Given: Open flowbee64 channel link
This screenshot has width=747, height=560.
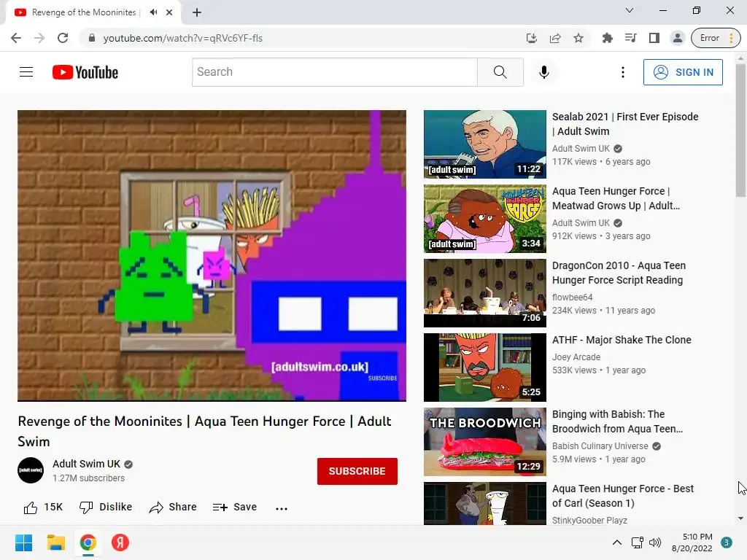Looking at the screenshot, I should click(572, 297).
